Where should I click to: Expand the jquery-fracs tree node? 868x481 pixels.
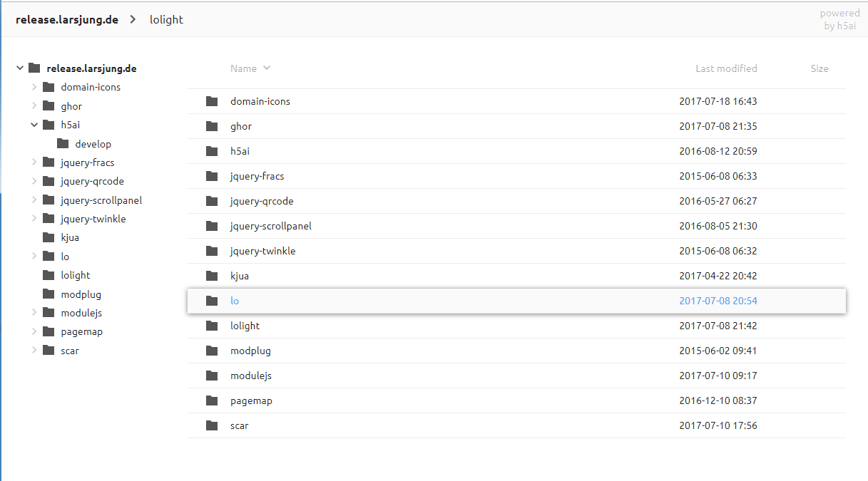[34, 162]
